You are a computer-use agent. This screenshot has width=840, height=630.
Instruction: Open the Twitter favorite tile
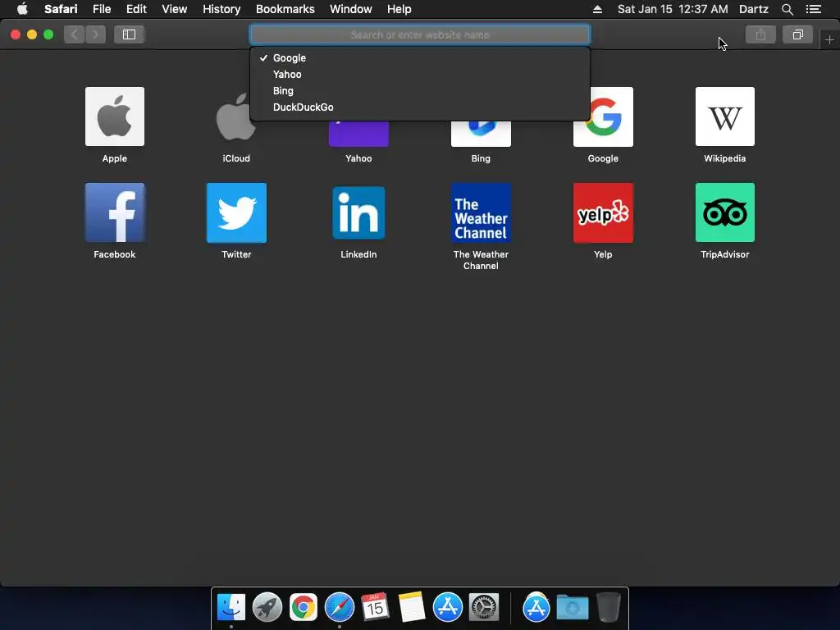pos(236,212)
